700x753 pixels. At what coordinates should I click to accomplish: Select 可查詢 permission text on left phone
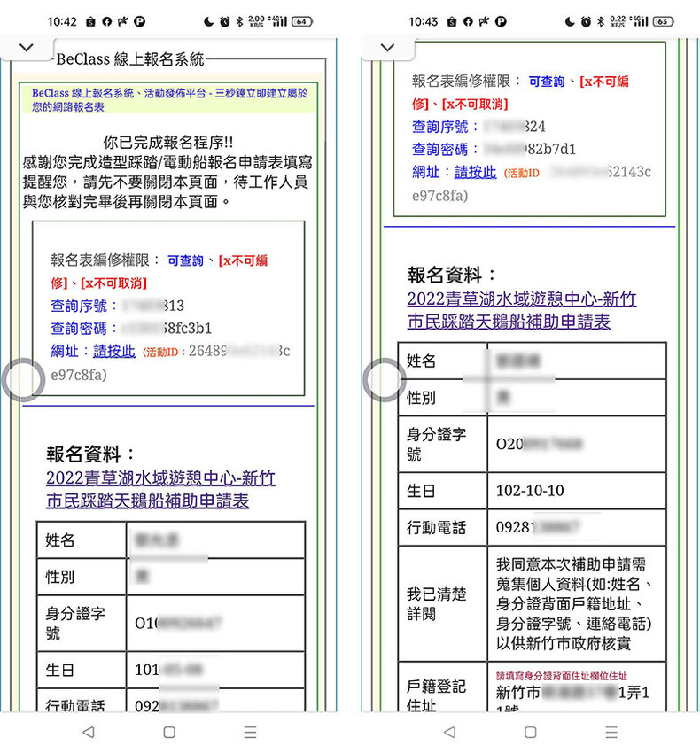pyautogui.click(x=185, y=260)
